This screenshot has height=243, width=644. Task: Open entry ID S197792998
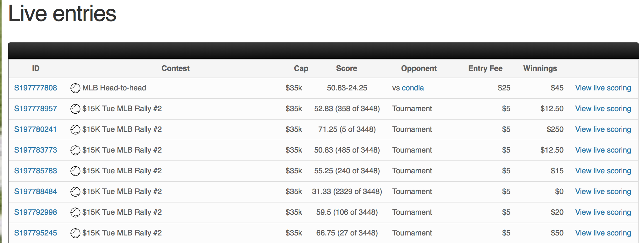[x=36, y=212]
